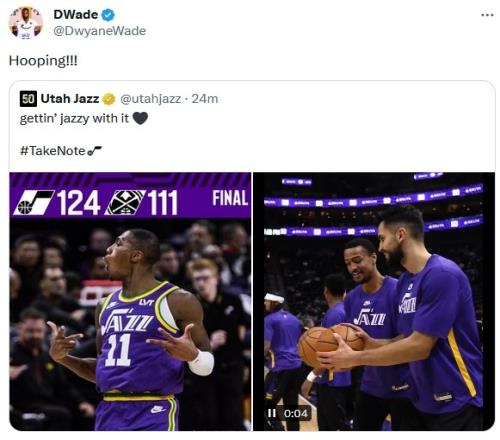The height and width of the screenshot is (440, 500).
Task: Click the 0:04 video time indicator
Action: (296, 414)
